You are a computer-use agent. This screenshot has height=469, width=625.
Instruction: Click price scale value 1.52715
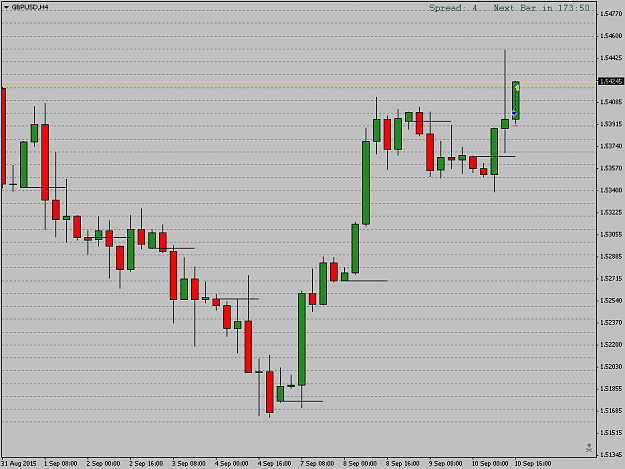[x=611, y=279]
